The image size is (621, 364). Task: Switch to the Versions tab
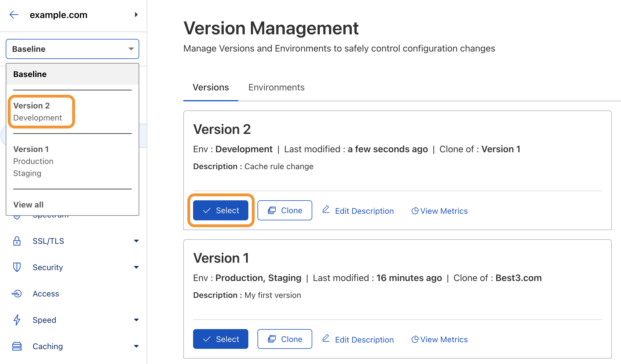(x=211, y=87)
